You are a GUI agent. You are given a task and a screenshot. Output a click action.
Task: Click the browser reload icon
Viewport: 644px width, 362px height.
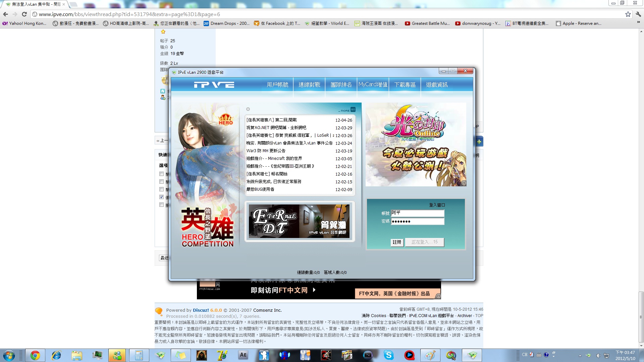point(24,14)
